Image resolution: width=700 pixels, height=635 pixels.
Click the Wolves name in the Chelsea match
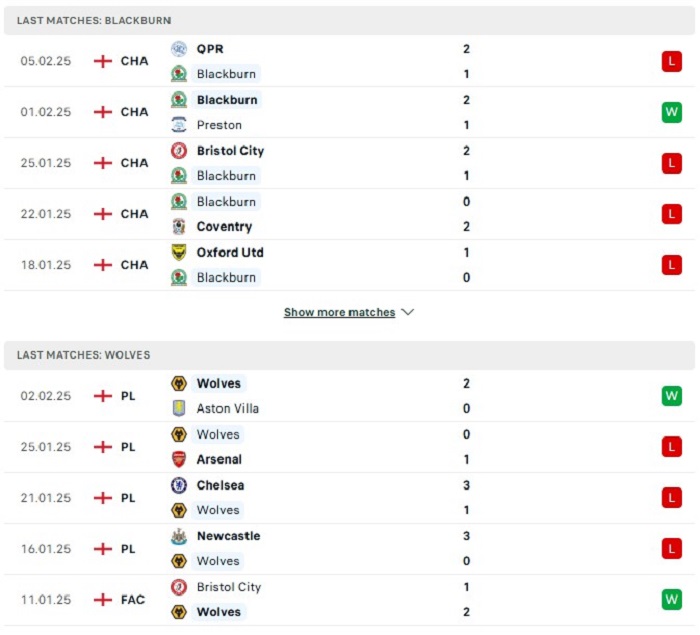218,510
